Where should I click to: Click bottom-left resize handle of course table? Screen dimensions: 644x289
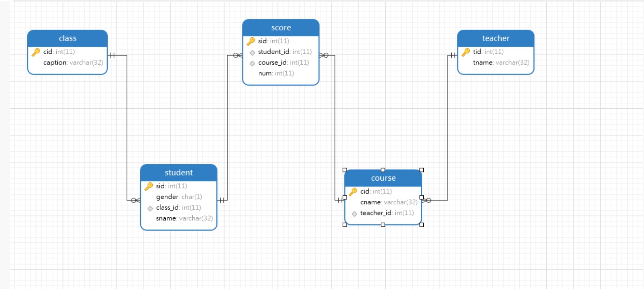pos(345,225)
